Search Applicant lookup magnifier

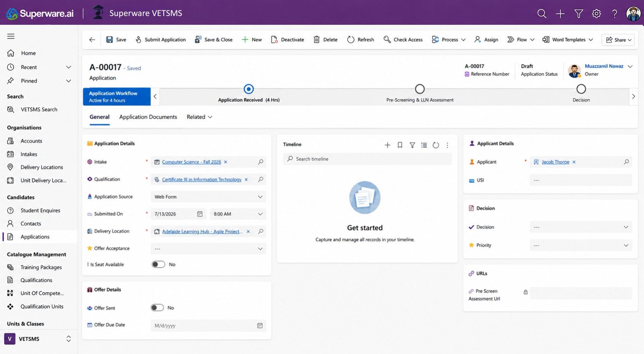pyautogui.click(x=626, y=162)
